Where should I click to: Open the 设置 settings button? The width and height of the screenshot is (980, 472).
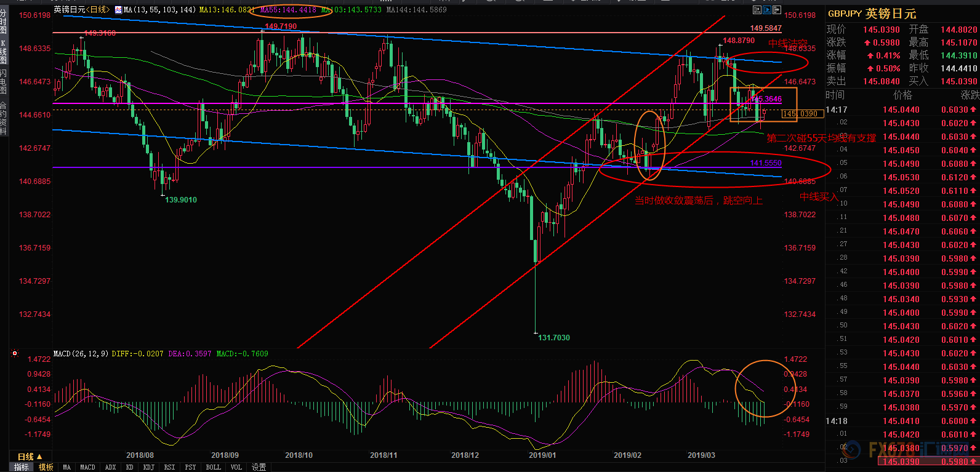click(259, 467)
